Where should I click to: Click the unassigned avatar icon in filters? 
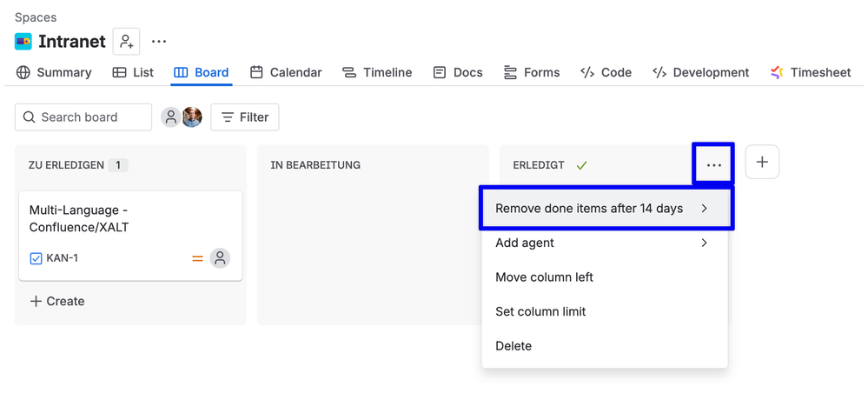tap(171, 117)
